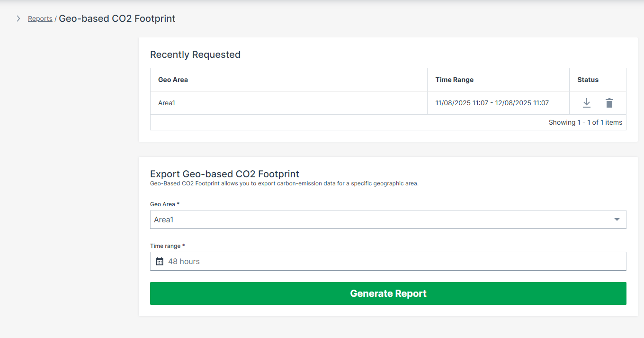
Task: Go back to Reports breadcrumb link
Action: 40,18
